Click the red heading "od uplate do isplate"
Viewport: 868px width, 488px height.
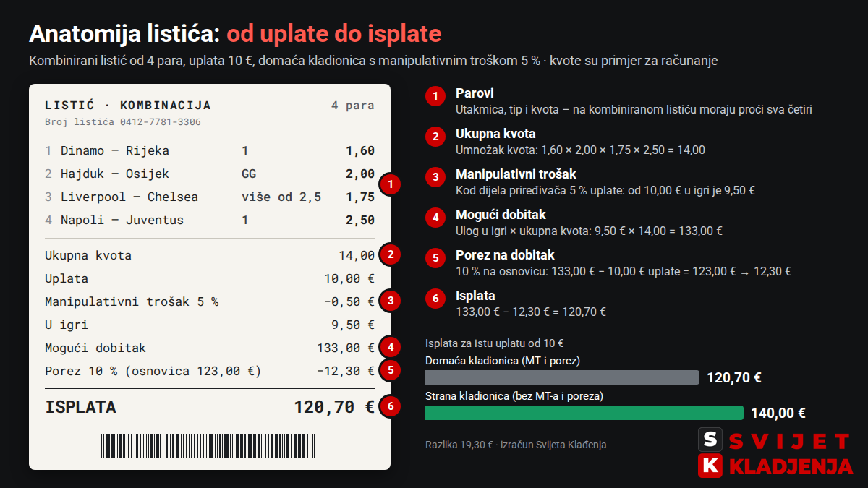coord(334,34)
